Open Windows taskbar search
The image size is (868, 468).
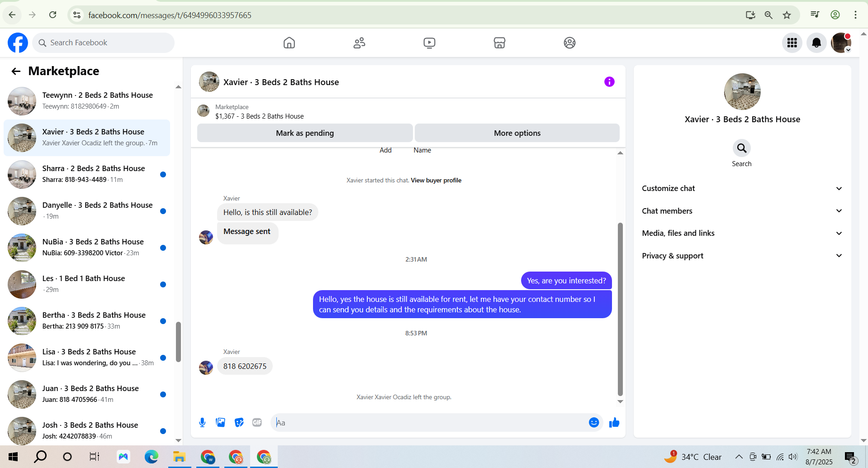[x=40, y=457]
